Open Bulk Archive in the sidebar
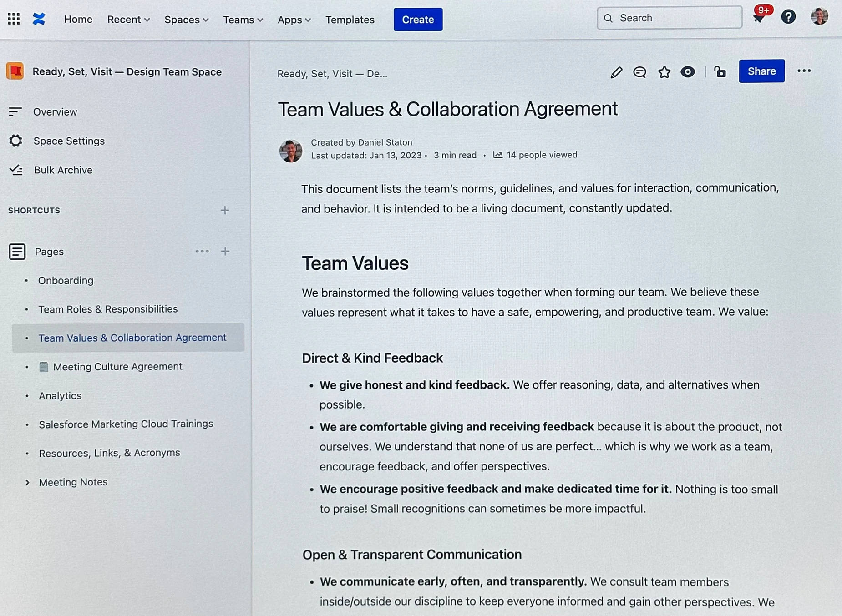Screen dimensions: 842x616 tap(63, 170)
